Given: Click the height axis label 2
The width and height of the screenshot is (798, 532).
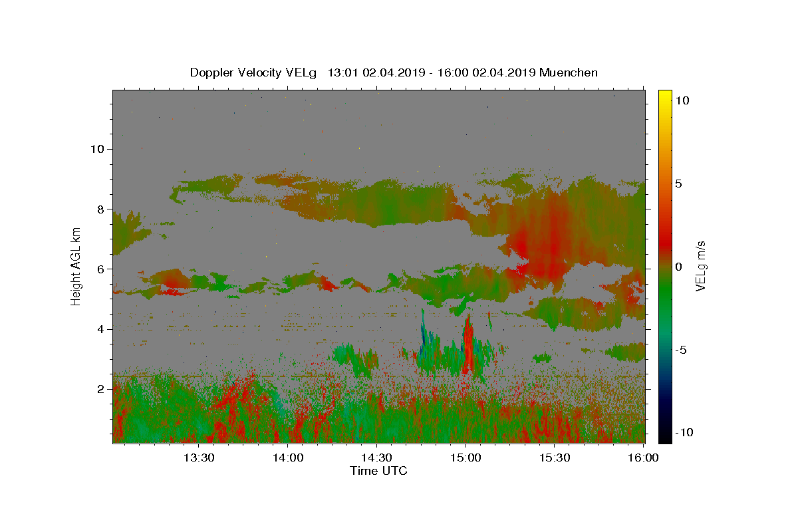Looking at the screenshot, I should pyautogui.click(x=101, y=389).
